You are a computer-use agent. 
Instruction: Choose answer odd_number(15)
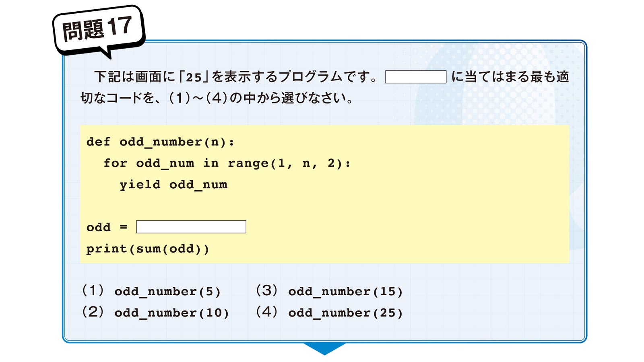tap(345, 292)
